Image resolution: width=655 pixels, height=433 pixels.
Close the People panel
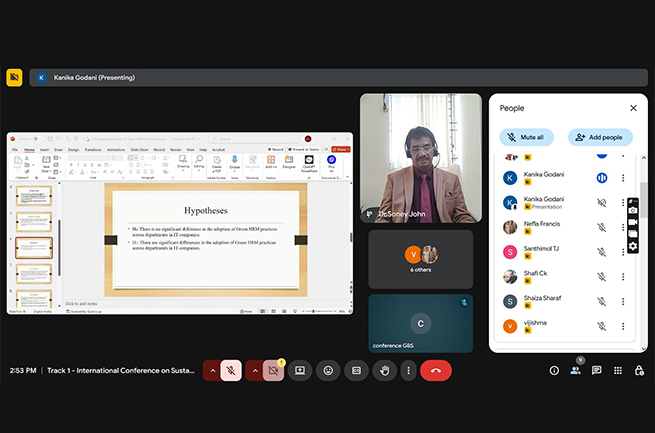[633, 108]
